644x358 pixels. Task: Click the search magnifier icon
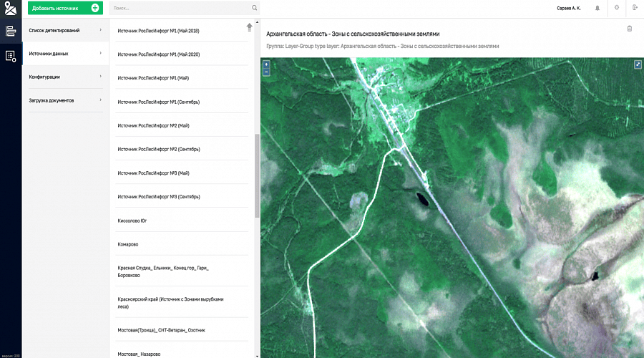(x=254, y=8)
